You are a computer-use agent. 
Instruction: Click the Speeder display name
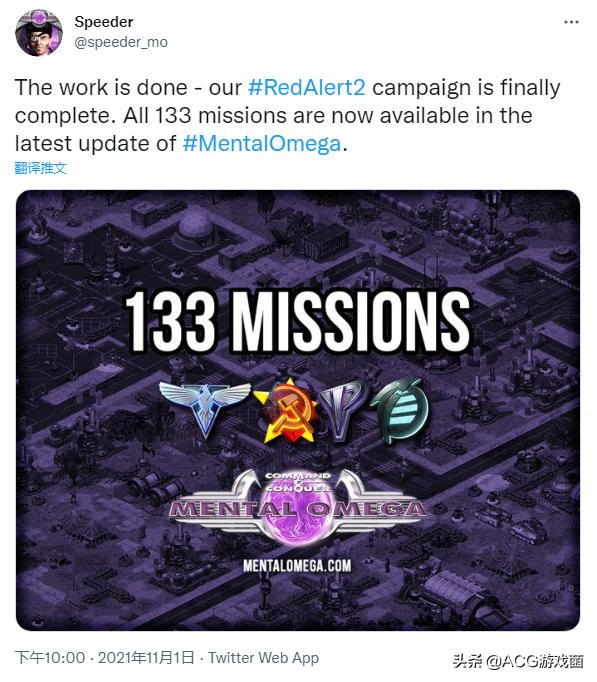103,22
